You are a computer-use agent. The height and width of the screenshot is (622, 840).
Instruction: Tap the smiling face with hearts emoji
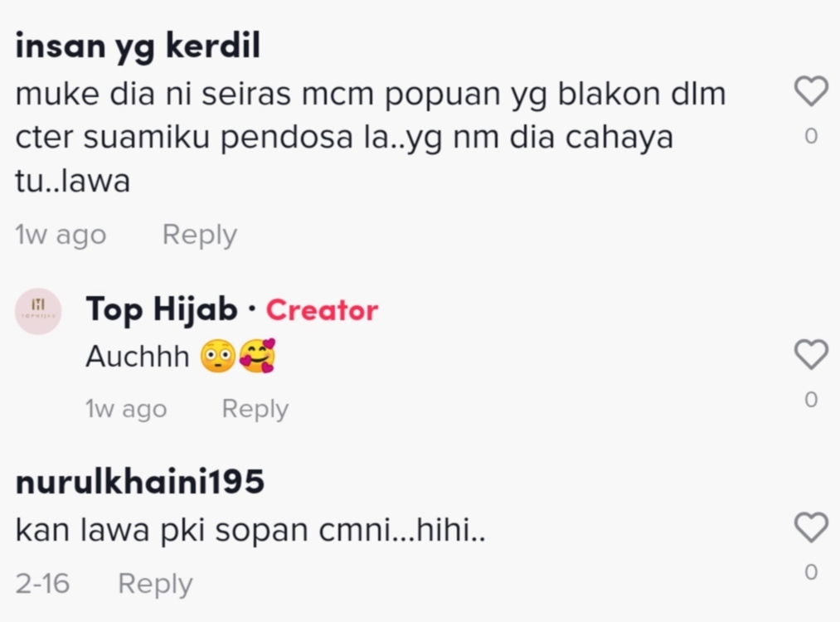257,356
